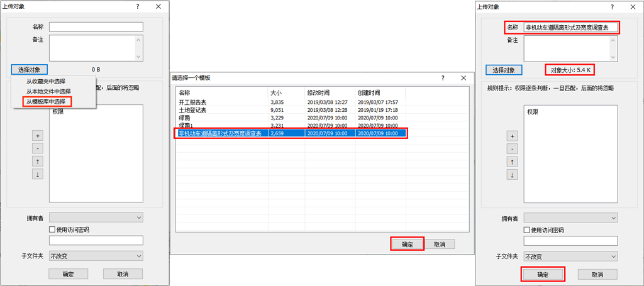Screen dimensions: 644x286
Task: Select the 土地登记表 template row
Action: pos(192,109)
